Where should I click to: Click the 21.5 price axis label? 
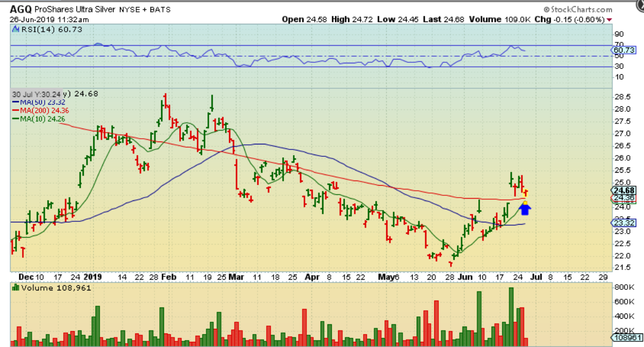623,268
